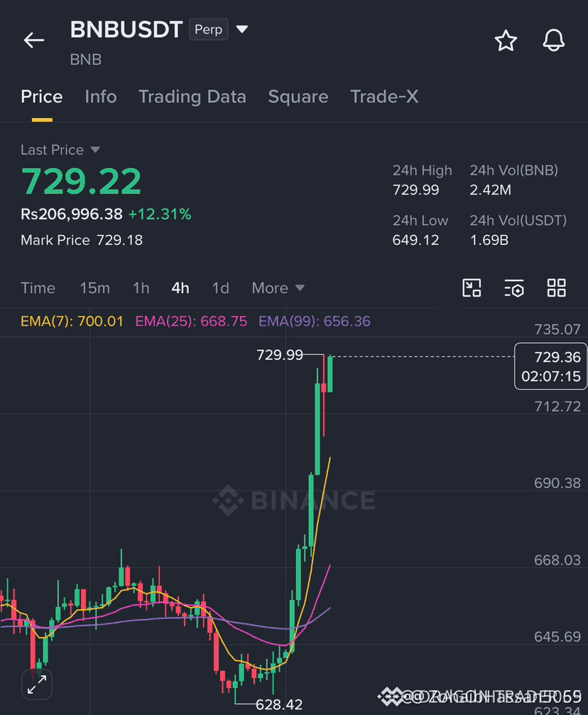Open chart indicator settings icon
The width and height of the screenshot is (588, 715).
pos(514,288)
